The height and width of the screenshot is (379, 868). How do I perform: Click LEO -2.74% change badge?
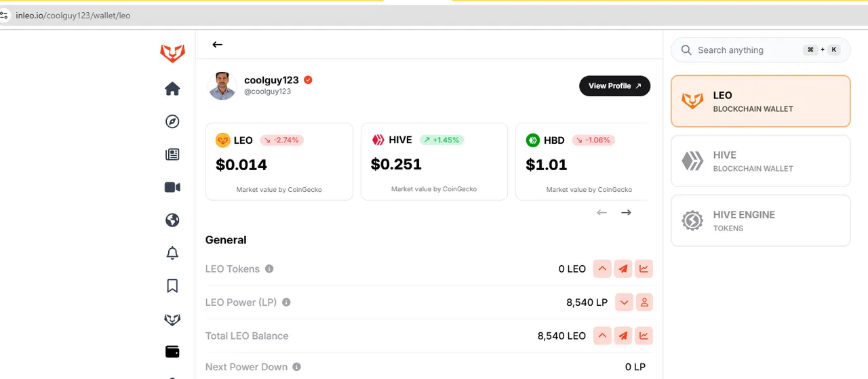point(281,140)
